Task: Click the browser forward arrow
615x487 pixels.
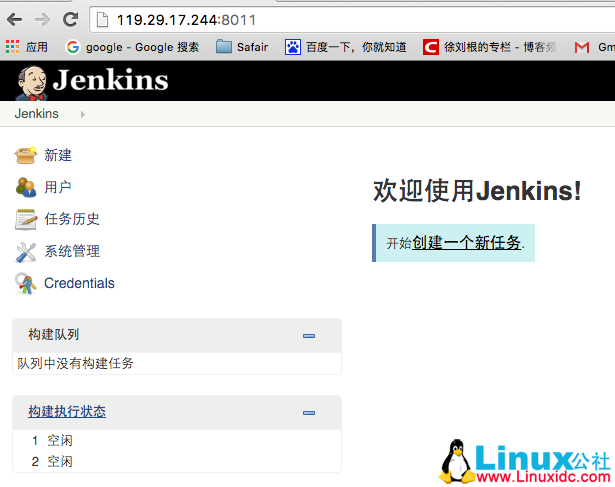Action: pyautogui.click(x=42, y=19)
